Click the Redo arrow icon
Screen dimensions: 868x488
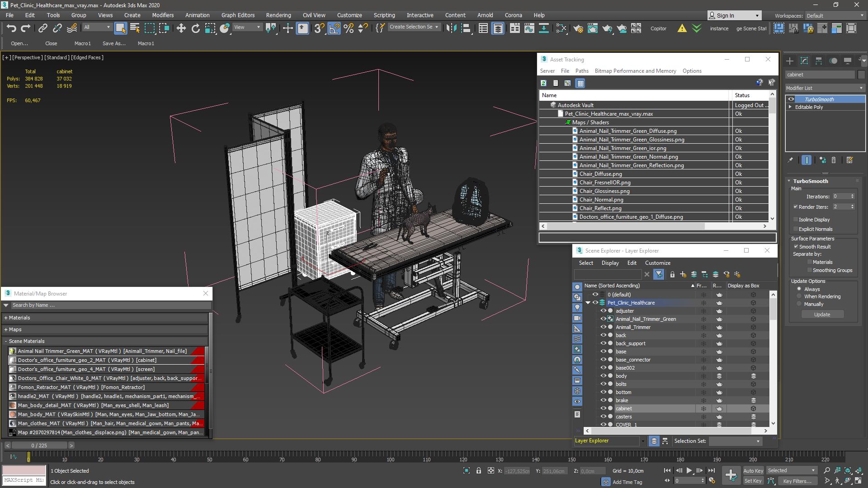pos(26,28)
